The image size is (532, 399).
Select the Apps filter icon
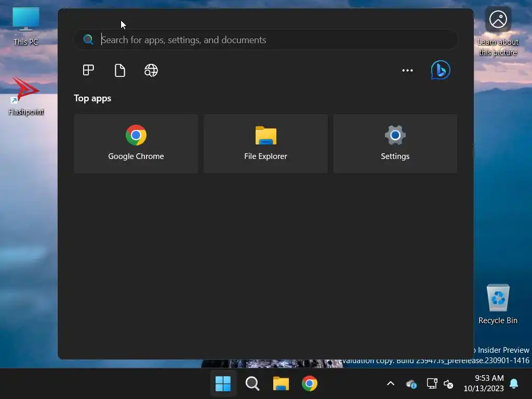click(88, 70)
